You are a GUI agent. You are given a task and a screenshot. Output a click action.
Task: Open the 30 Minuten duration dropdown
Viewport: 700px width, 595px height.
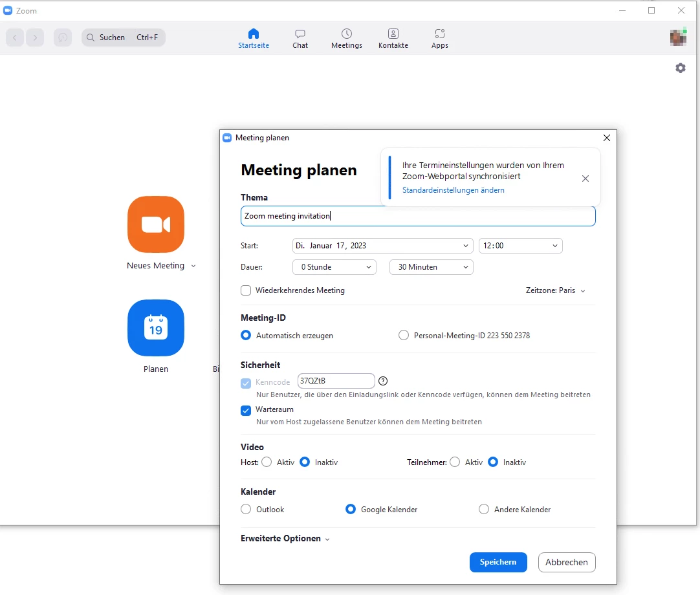[432, 267]
